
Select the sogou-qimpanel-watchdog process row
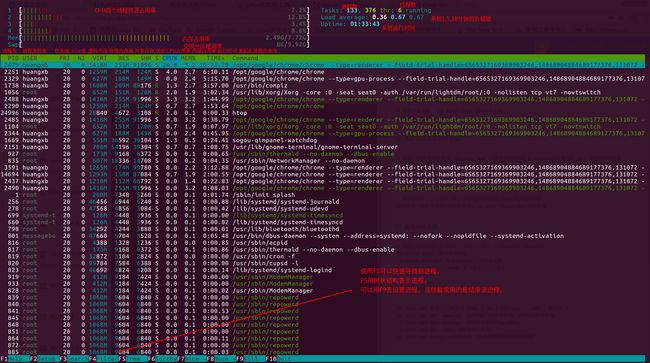(x=323, y=140)
